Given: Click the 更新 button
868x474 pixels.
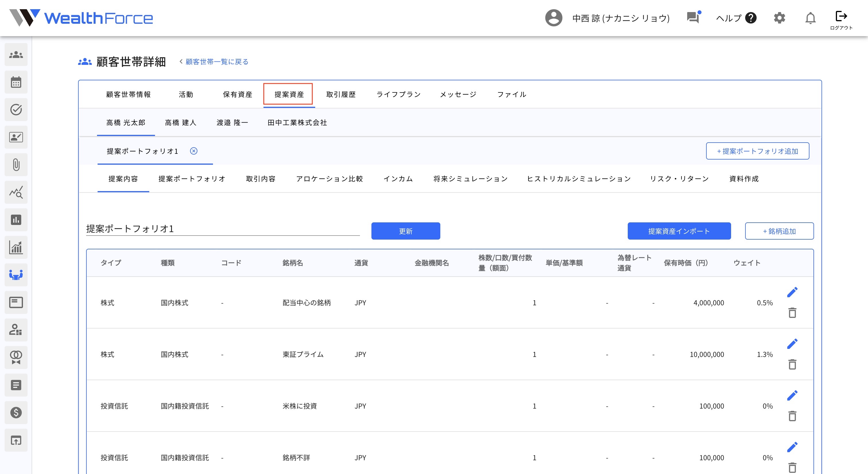Looking at the screenshot, I should (406, 231).
